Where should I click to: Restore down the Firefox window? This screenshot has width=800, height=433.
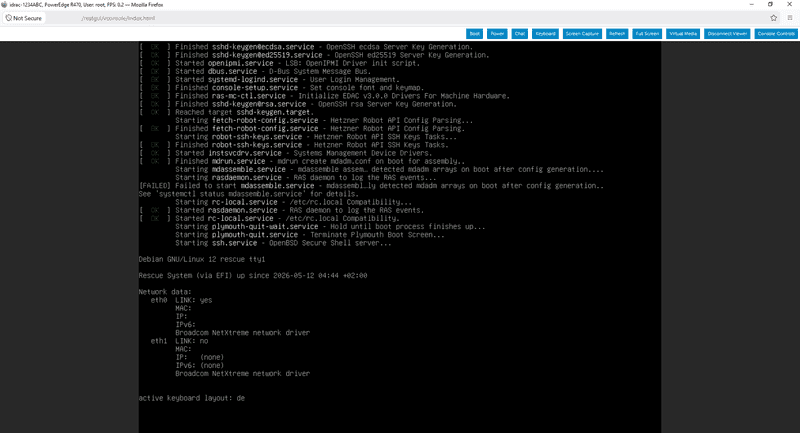770,4
